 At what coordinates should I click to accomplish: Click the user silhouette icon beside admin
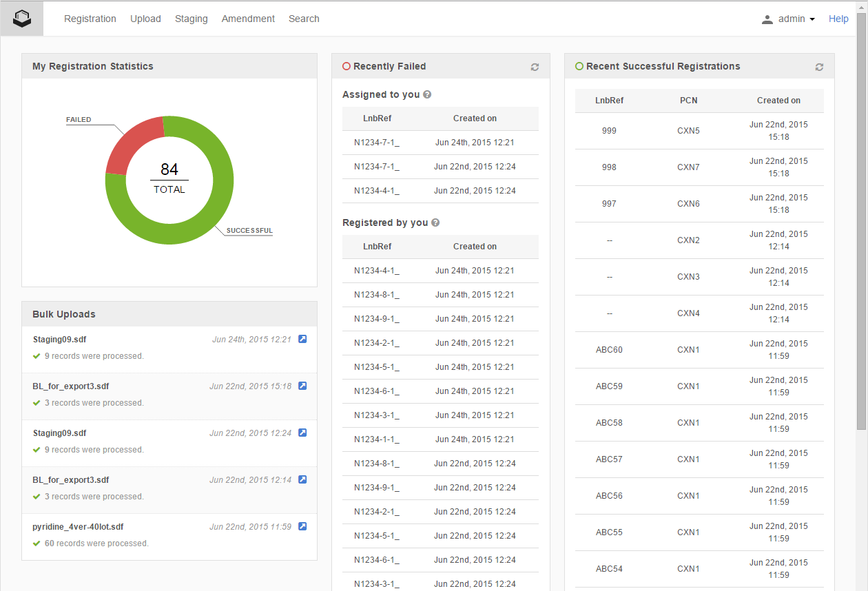click(x=767, y=19)
